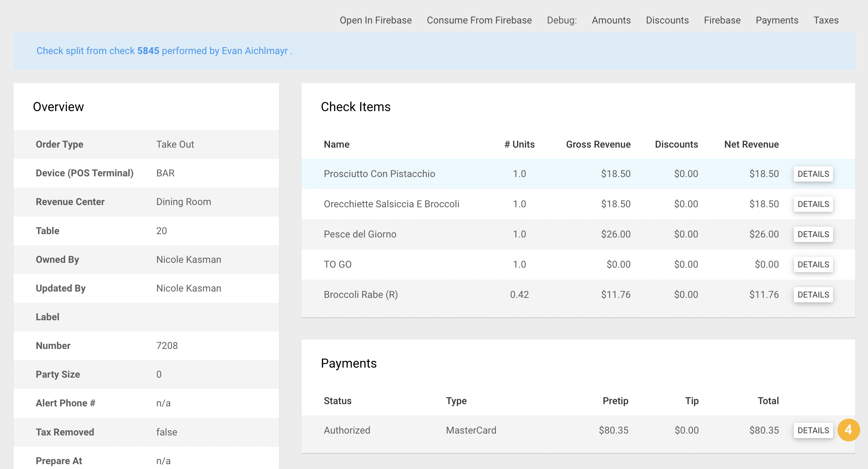The image size is (868, 469).
Task: Click the Overview heading
Action: pos(58,107)
